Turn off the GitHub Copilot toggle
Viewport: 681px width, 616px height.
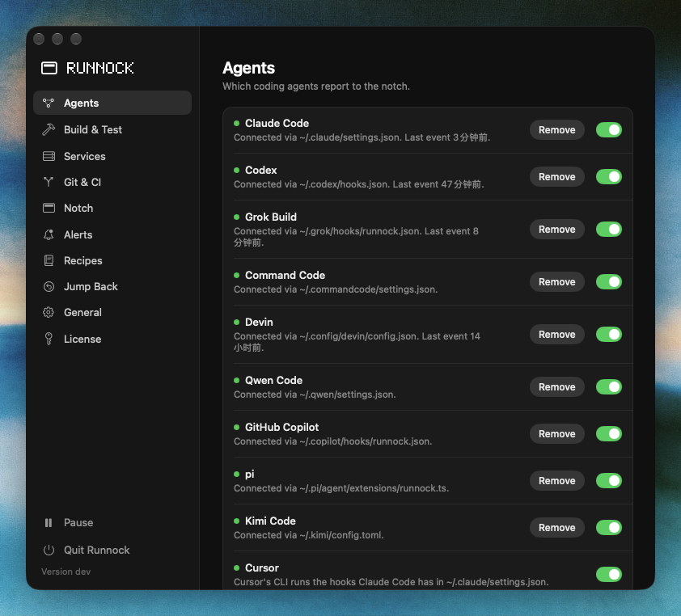click(608, 433)
